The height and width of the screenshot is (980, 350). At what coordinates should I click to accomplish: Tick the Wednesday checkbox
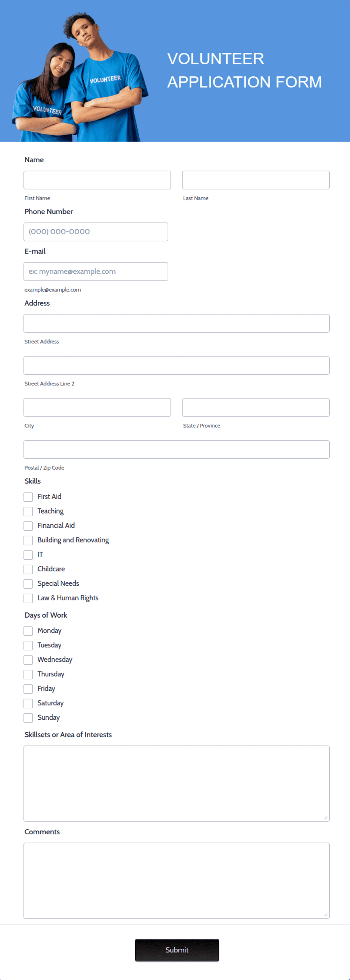coord(28,660)
